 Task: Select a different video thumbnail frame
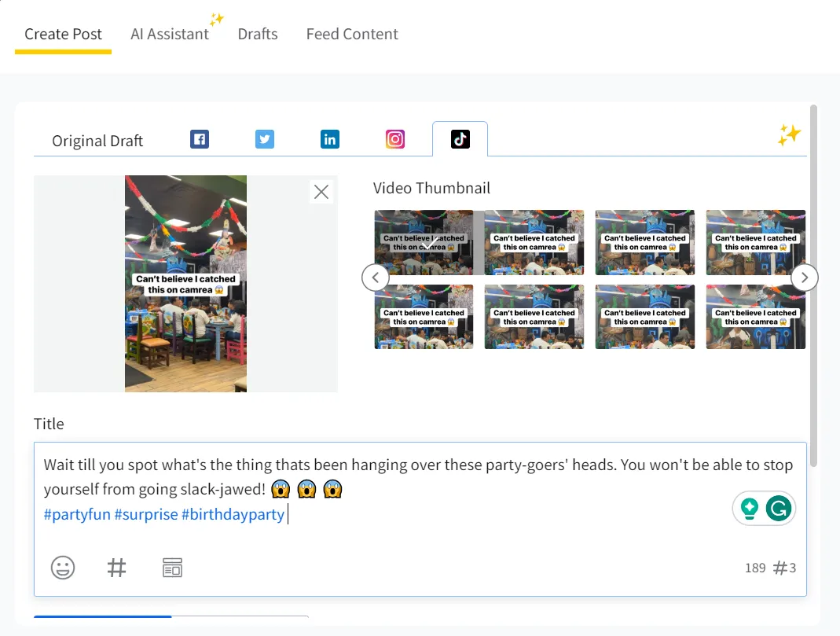534,242
